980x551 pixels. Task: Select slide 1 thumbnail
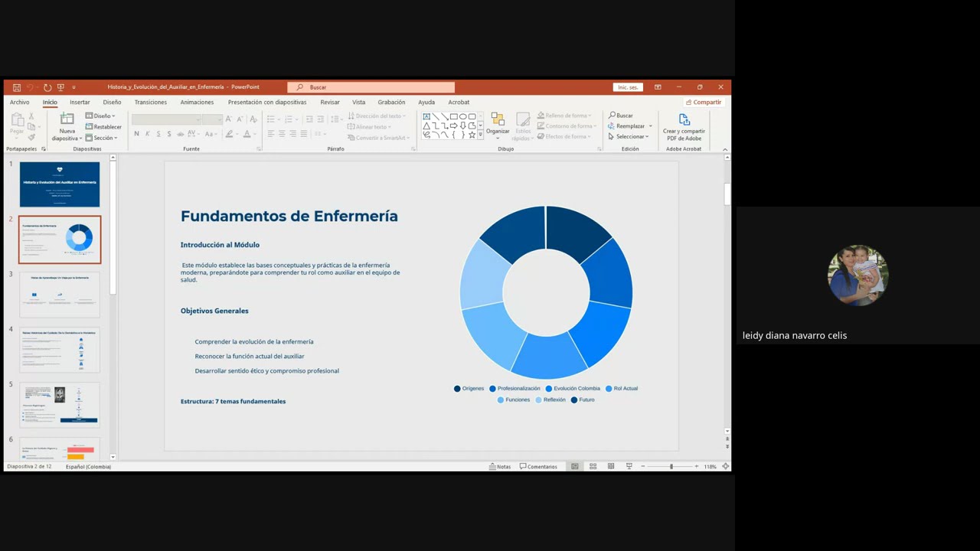pyautogui.click(x=60, y=184)
